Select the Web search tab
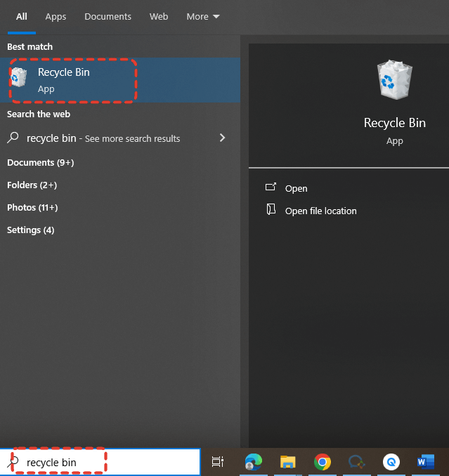The image size is (449, 476). [159, 16]
